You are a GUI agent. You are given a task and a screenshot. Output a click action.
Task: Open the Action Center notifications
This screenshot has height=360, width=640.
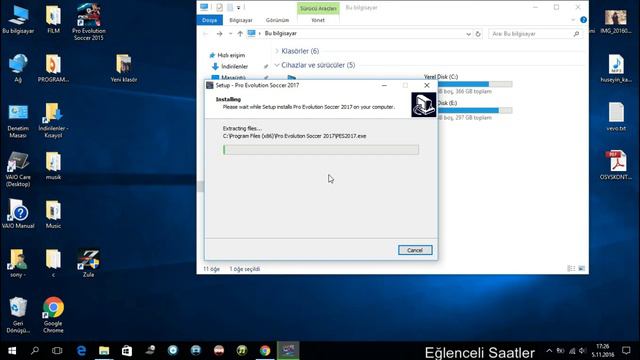[x=627, y=351]
